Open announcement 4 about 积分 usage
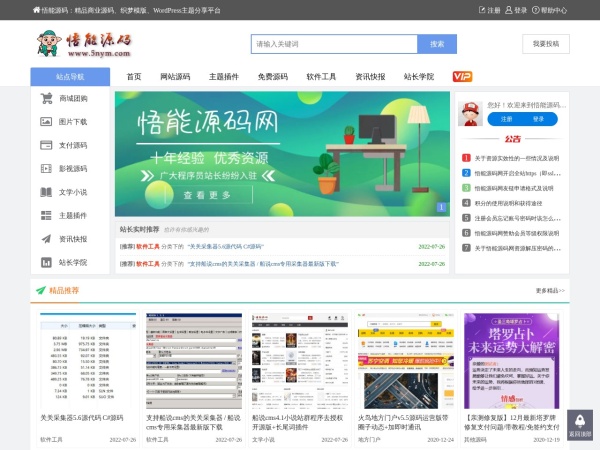Viewport: 600px width, 450px height. tap(508, 203)
